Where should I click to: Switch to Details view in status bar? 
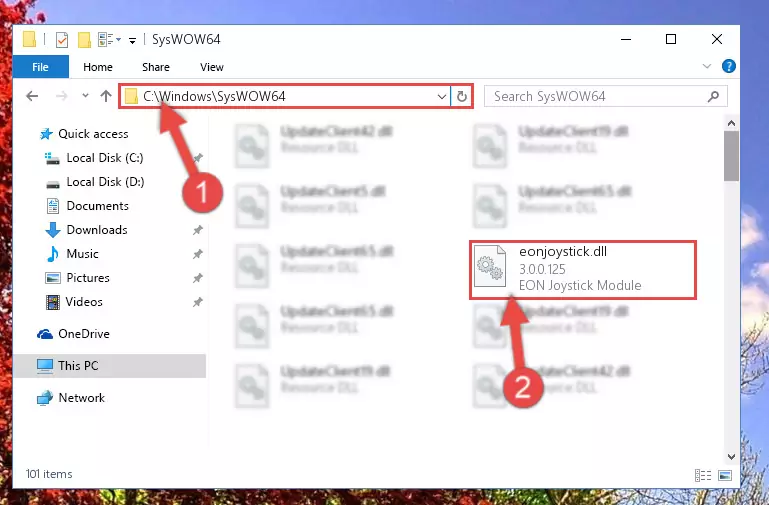click(x=703, y=475)
